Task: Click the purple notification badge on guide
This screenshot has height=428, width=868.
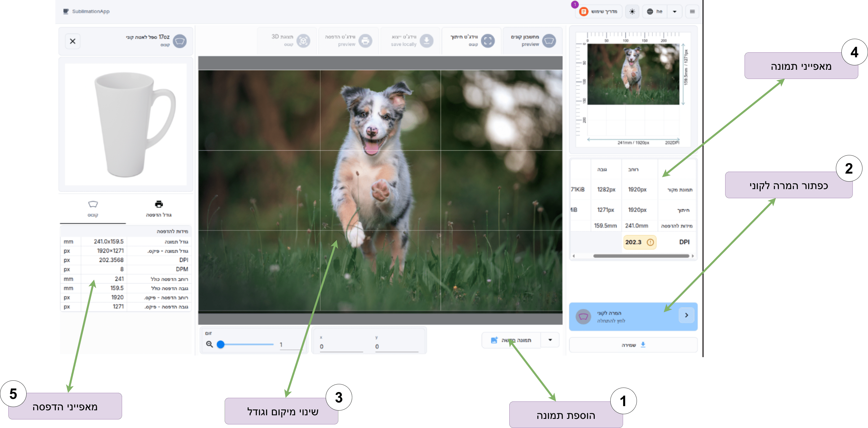Action: [x=575, y=4]
